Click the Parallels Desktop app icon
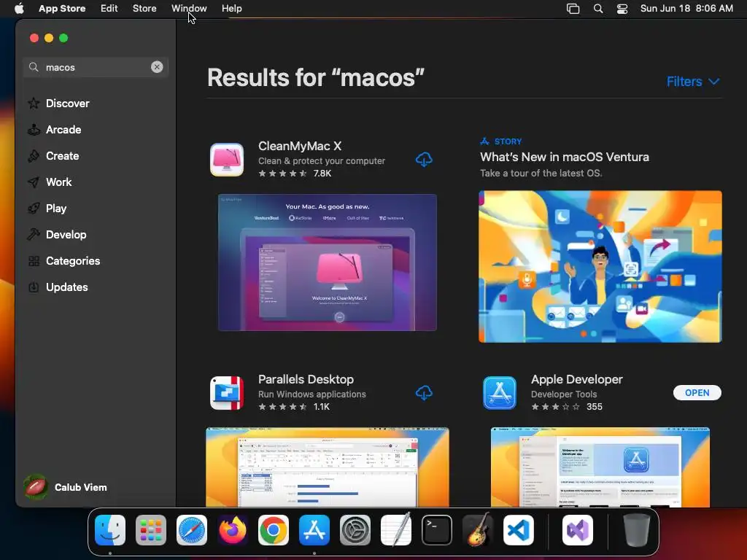747x560 pixels. (x=227, y=393)
